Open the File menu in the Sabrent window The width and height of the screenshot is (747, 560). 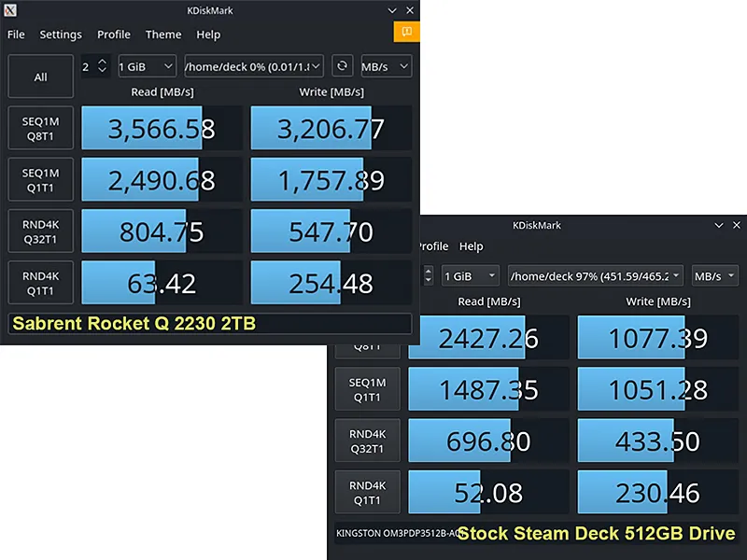[16, 35]
